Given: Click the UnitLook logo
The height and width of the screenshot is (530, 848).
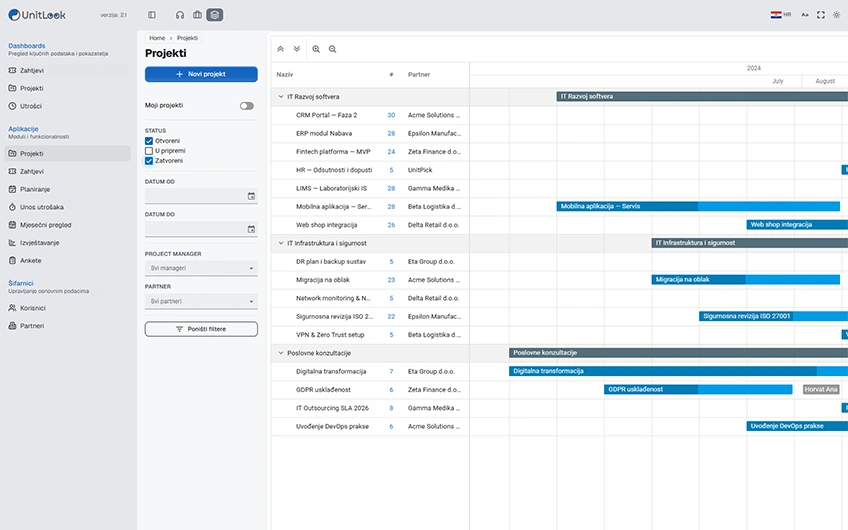Looking at the screenshot, I should (x=37, y=15).
